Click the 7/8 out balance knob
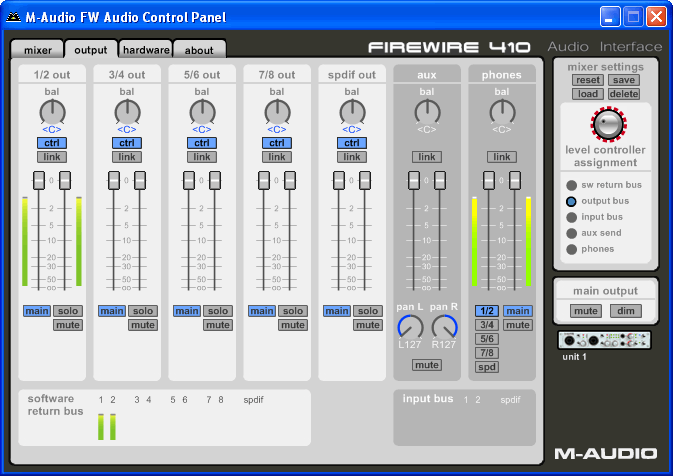The width and height of the screenshot is (673, 476). point(277,112)
